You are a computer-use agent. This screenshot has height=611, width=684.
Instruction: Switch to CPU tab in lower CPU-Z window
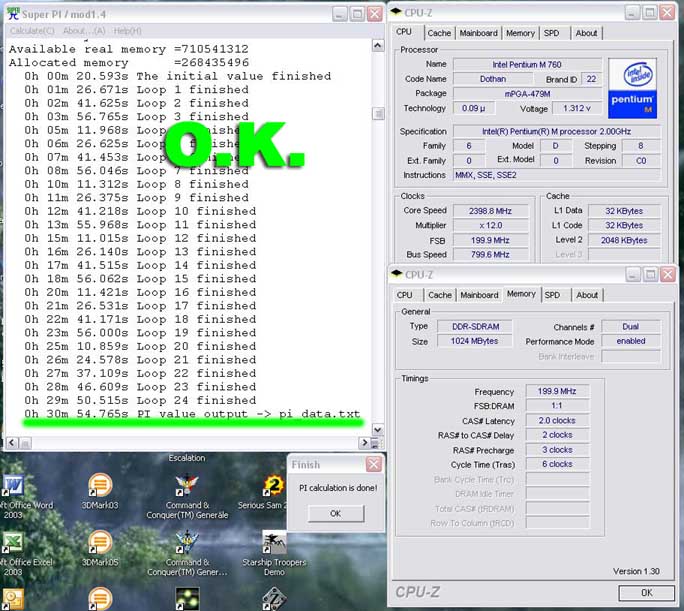coord(404,295)
